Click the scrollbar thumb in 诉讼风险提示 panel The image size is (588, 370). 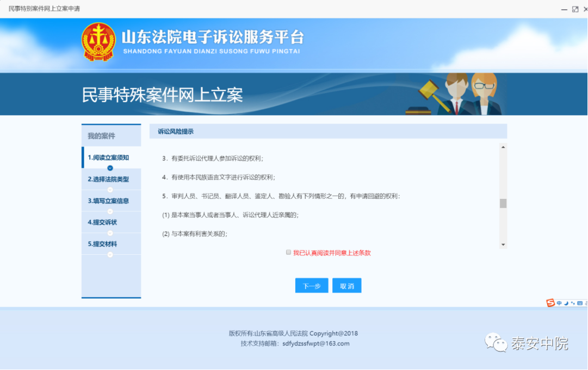pyautogui.click(x=503, y=203)
